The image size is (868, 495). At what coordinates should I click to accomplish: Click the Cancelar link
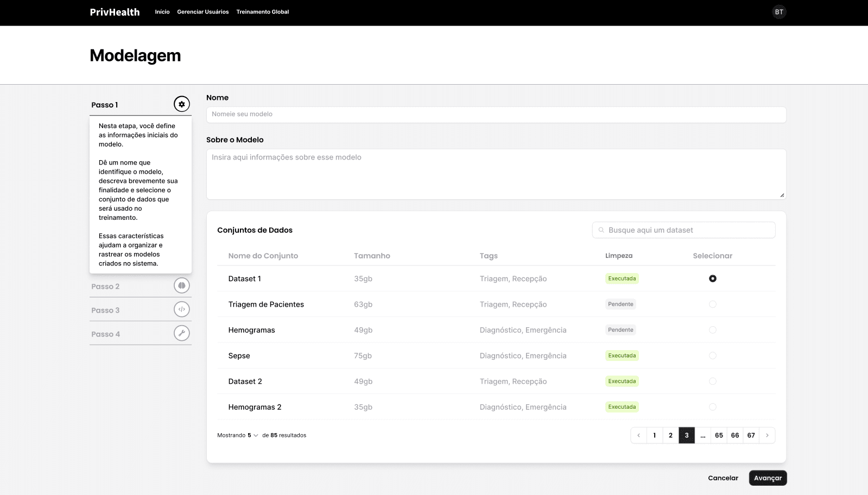pos(723,478)
